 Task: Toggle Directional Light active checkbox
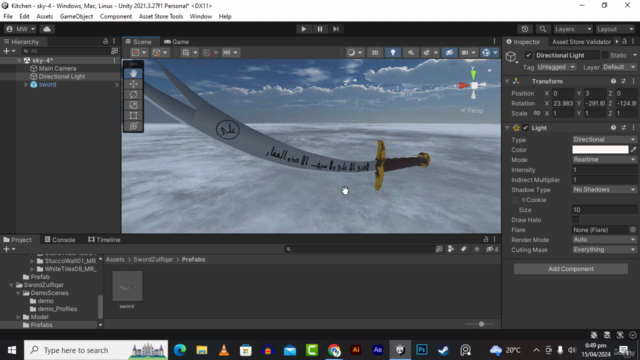coord(529,55)
